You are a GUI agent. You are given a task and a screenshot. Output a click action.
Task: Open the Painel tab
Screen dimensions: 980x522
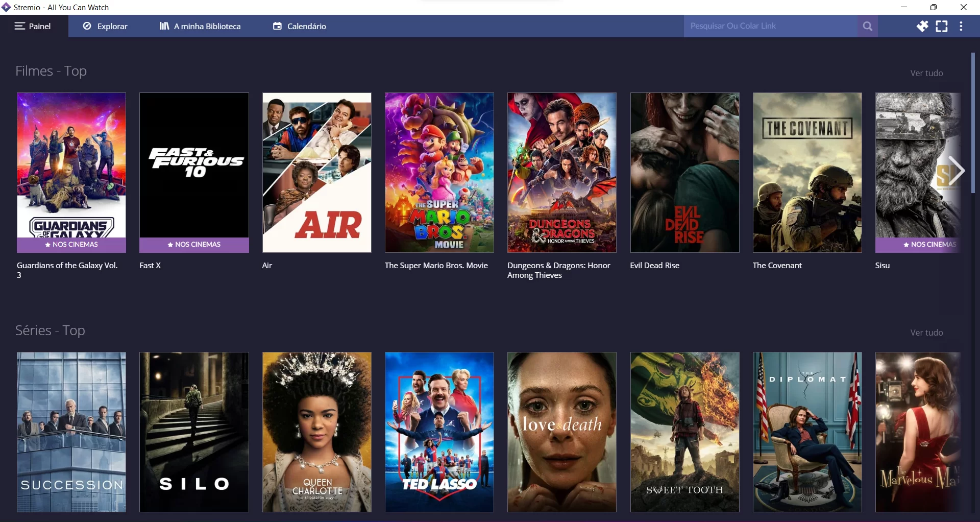pyautogui.click(x=34, y=27)
